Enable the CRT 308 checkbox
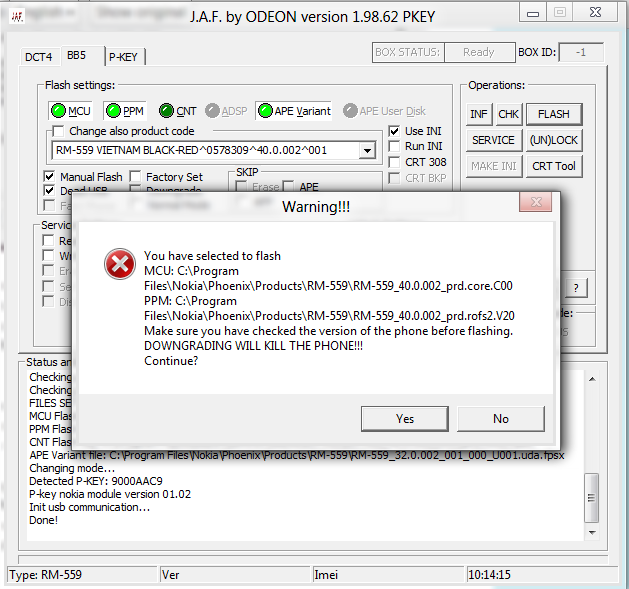The height and width of the screenshot is (589, 629). [x=394, y=162]
